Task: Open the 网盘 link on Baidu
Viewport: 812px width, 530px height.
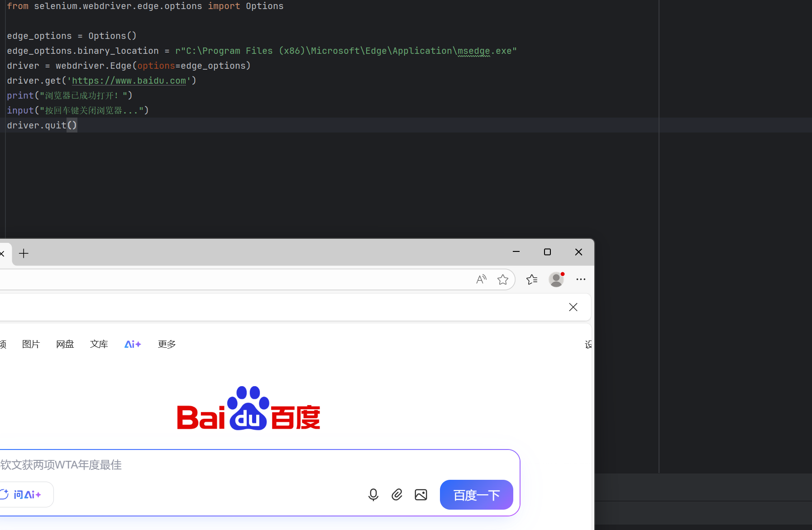Action: [x=65, y=344]
